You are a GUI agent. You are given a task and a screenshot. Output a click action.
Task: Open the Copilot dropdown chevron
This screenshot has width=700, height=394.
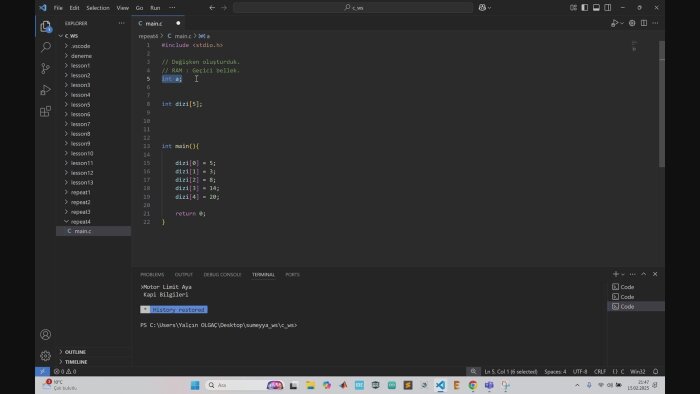[x=490, y=8]
